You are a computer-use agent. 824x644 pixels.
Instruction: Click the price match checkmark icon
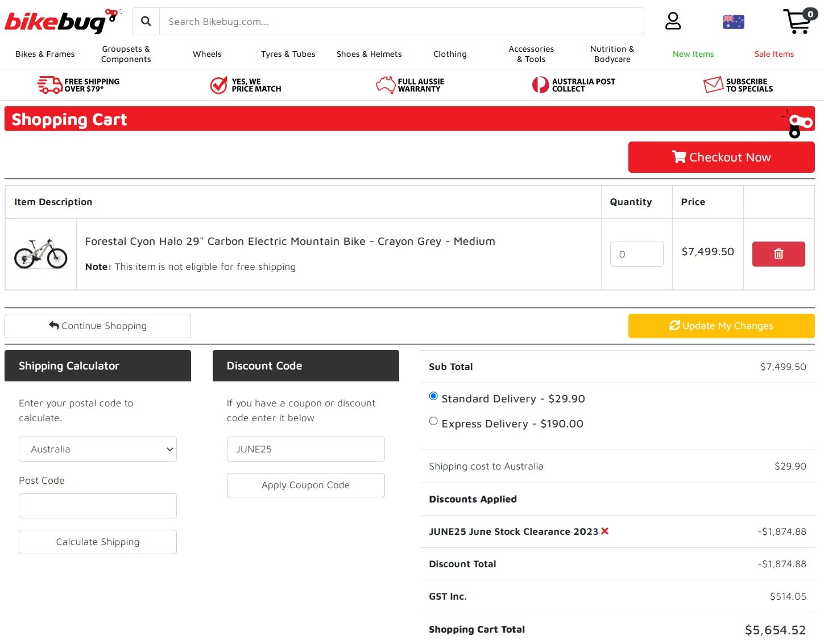(x=218, y=85)
